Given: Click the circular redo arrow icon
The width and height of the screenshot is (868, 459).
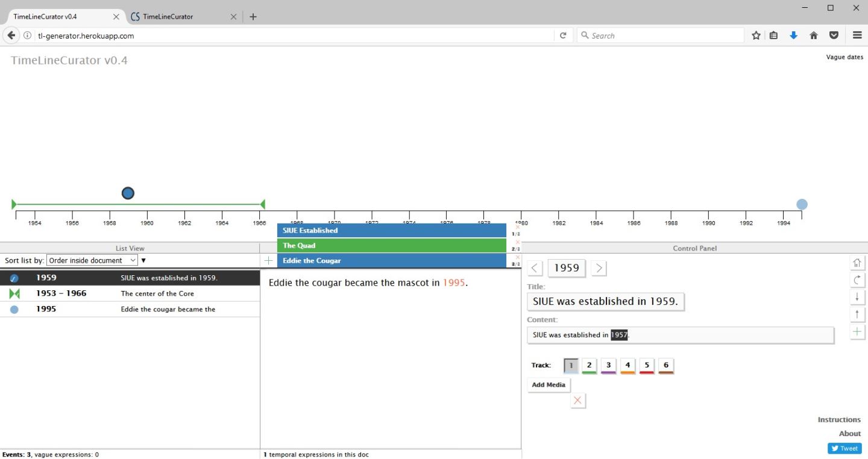Looking at the screenshot, I should pos(857,280).
